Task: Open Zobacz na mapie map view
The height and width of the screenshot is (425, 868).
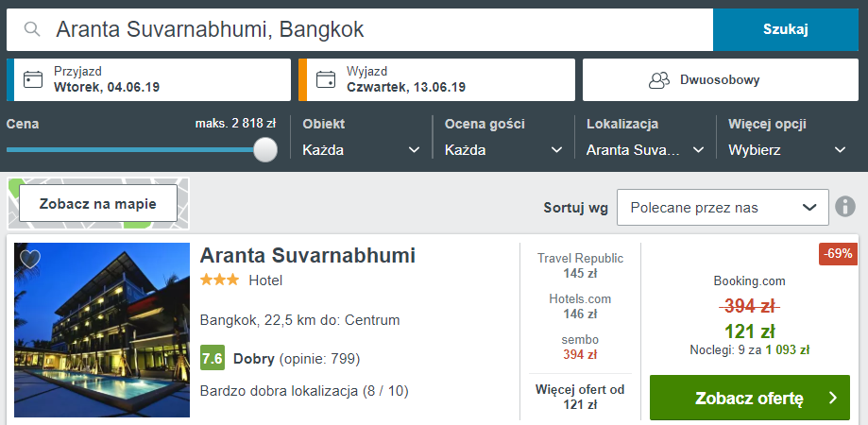Action: 98,203
